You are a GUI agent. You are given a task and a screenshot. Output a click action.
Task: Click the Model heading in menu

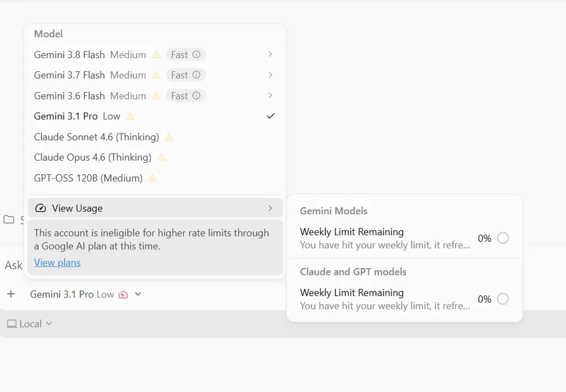pos(48,34)
